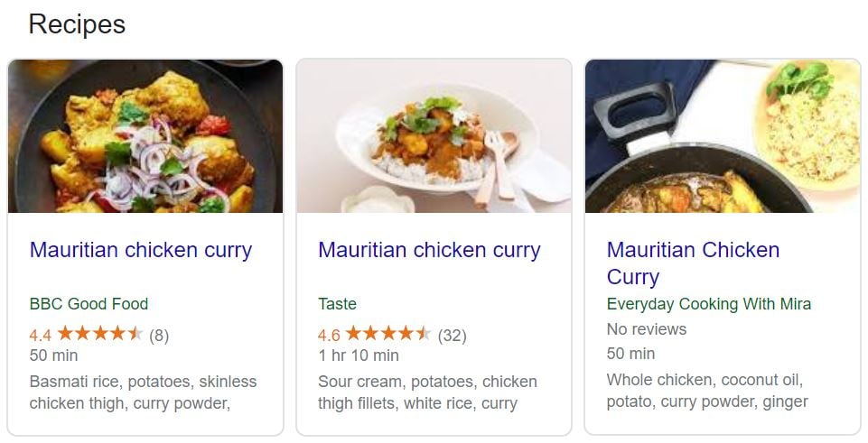Click the Whole chicken ingredients summary
Viewport: 868px width, 443px height.
point(706,391)
